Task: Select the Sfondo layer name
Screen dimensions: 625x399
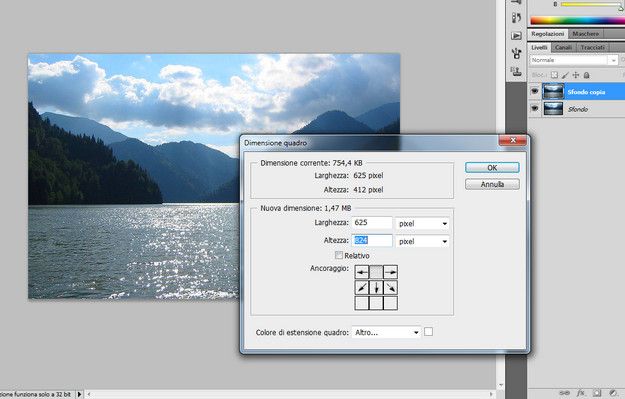Action: point(578,109)
